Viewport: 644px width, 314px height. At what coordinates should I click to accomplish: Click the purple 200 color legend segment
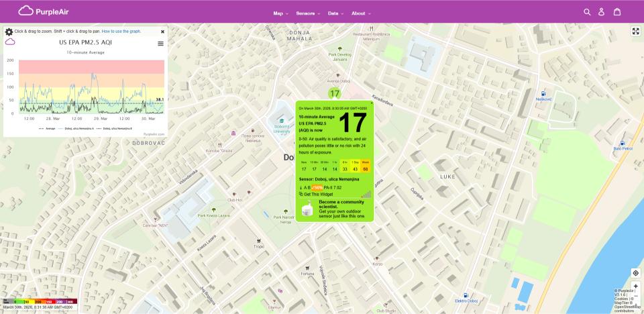point(61,302)
